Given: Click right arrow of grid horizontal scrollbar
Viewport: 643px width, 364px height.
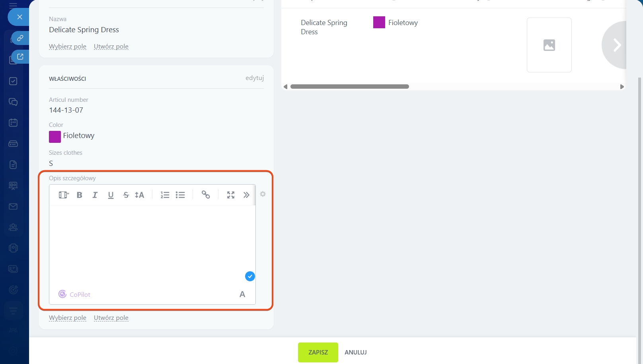Looking at the screenshot, I should click(622, 87).
